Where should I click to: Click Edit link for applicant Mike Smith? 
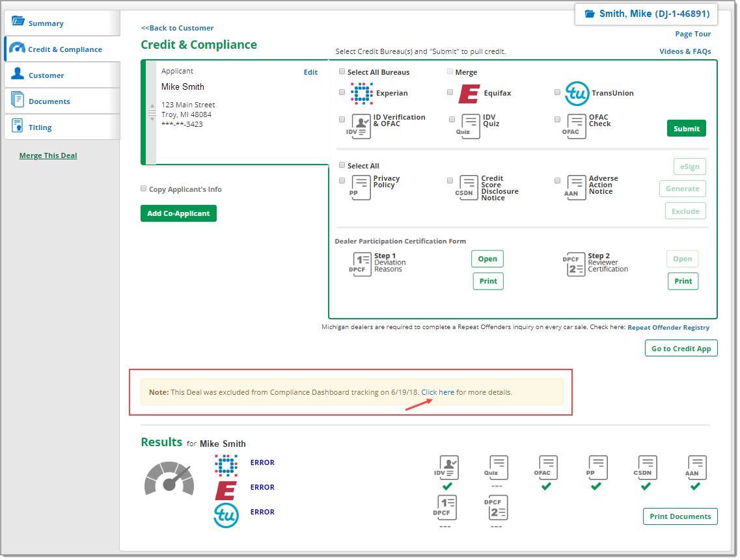(310, 72)
